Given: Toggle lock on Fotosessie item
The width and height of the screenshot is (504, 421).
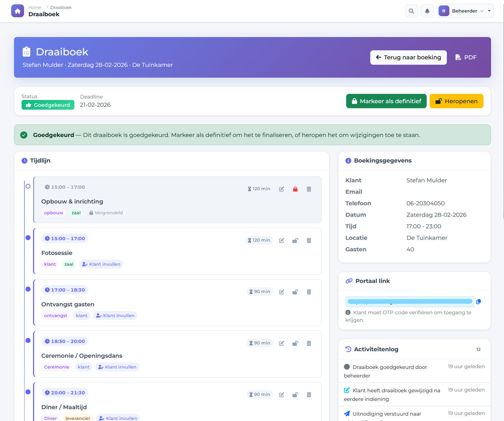Looking at the screenshot, I should click(x=295, y=241).
